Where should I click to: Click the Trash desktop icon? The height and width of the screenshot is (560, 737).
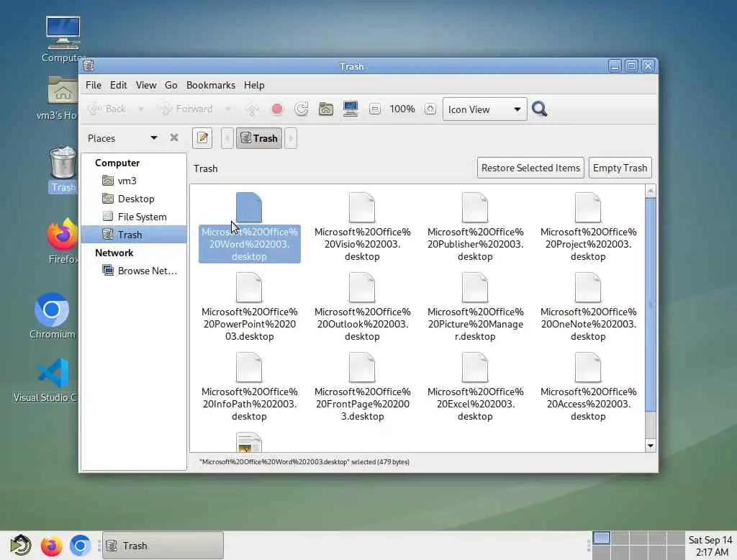pos(63,170)
